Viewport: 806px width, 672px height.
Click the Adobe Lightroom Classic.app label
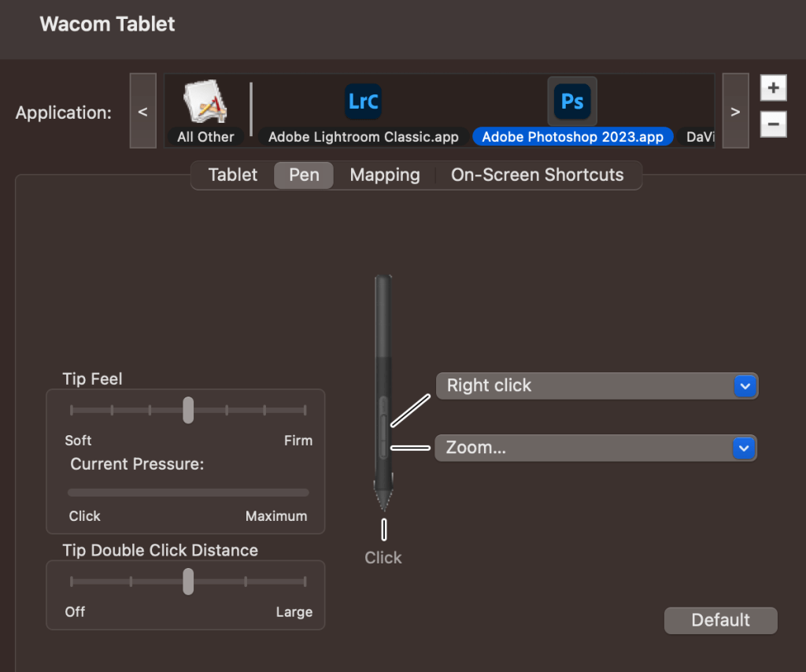363,137
